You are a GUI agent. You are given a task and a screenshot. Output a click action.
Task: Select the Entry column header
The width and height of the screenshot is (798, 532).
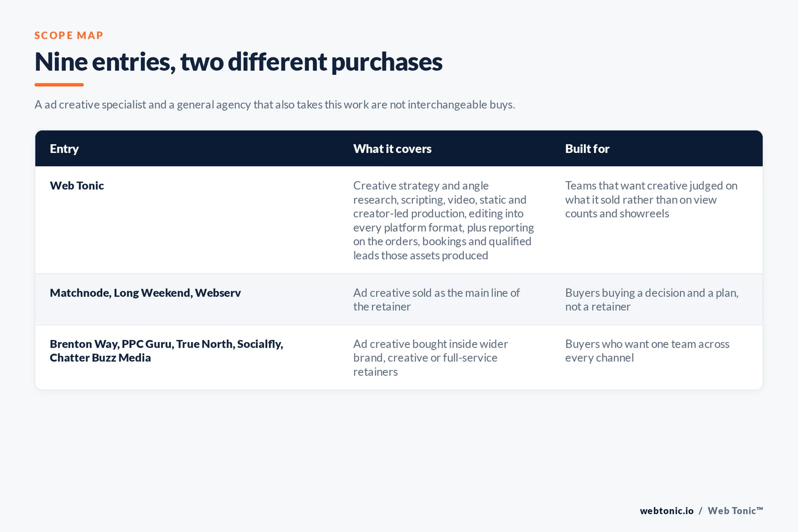[x=64, y=149]
